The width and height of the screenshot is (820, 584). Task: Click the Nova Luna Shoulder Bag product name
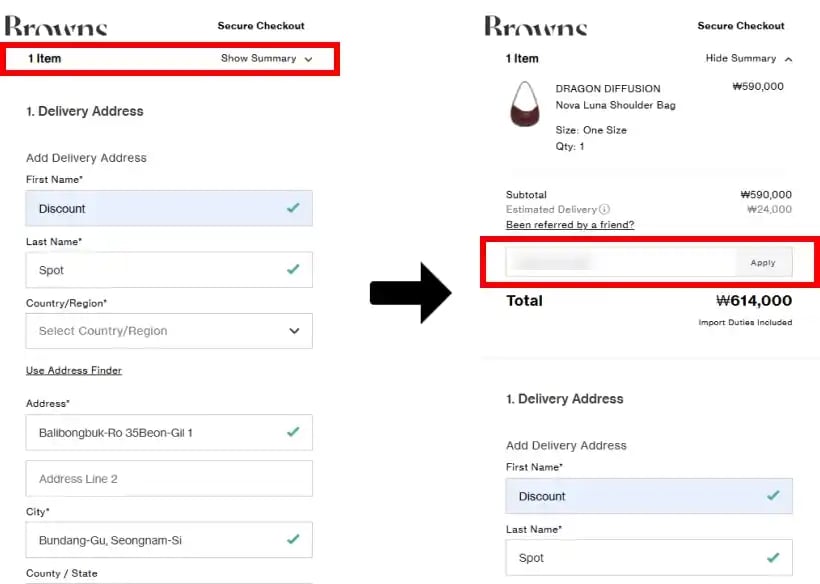(x=615, y=105)
